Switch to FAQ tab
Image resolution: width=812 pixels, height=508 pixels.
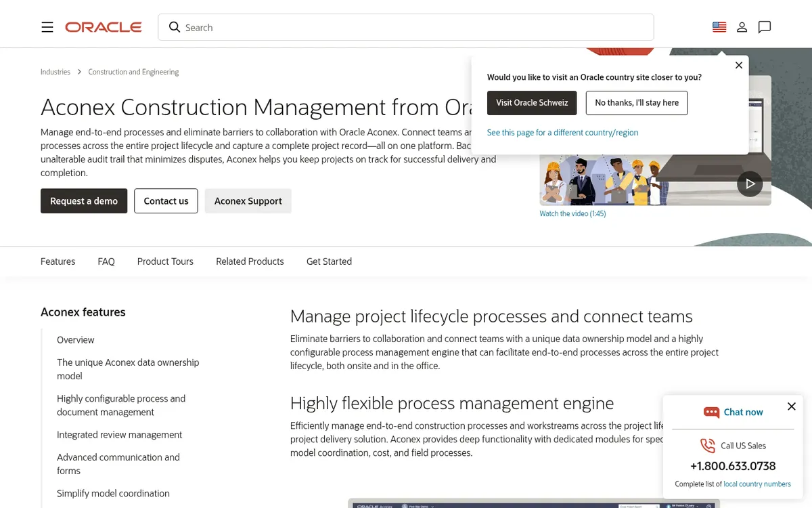[x=106, y=261]
